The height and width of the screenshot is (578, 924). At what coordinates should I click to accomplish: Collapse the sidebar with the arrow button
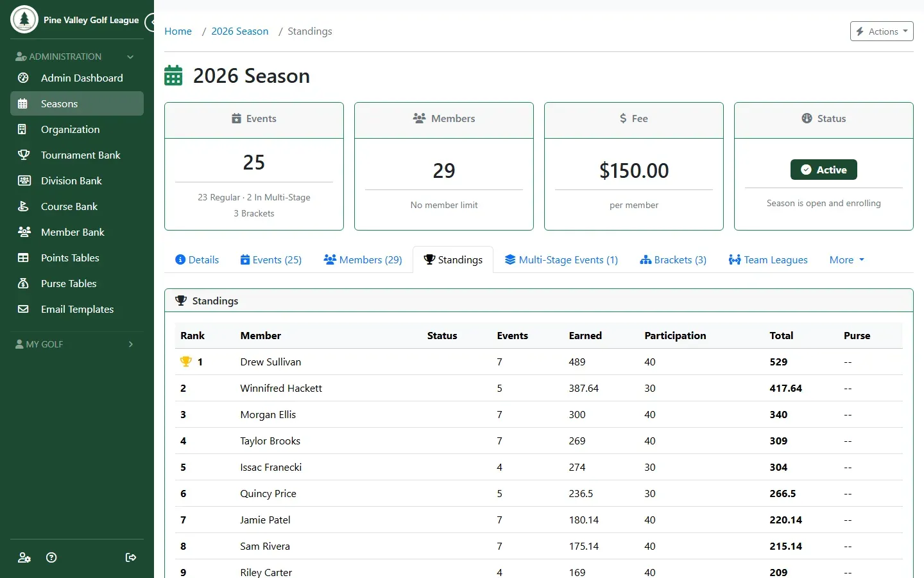pos(151,22)
